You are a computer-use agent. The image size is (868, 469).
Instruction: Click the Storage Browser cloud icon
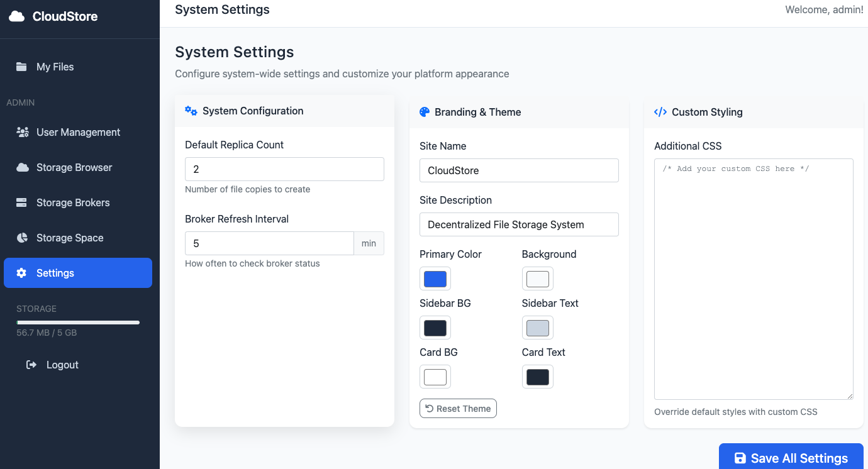point(22,167)
